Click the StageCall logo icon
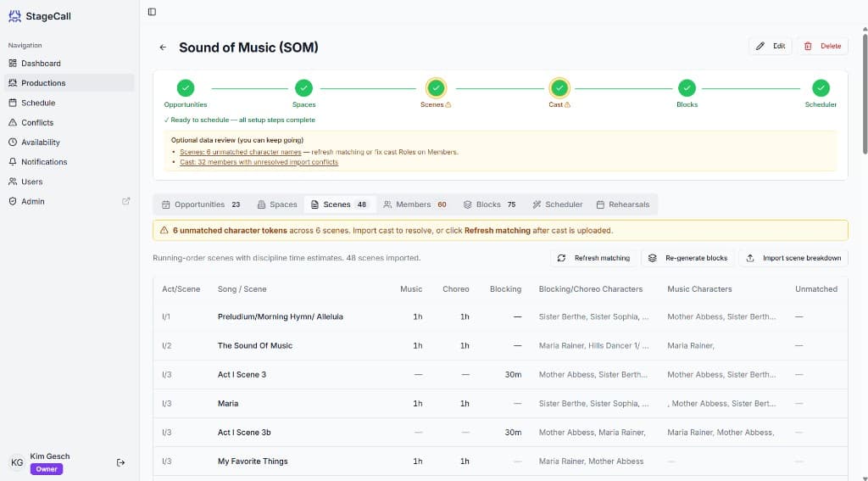The height and width of the screenshot is (481, 868). (x=14, y=16)
